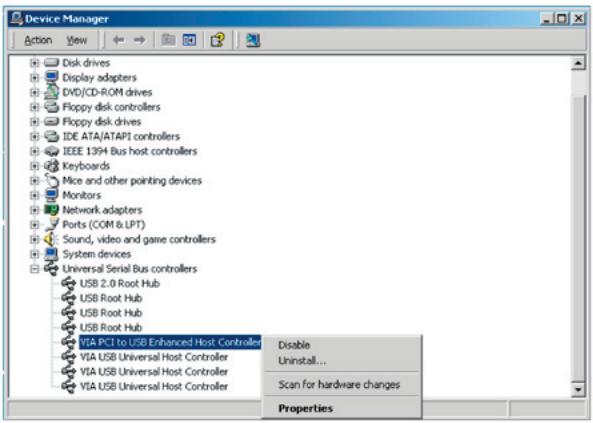This screenshot has height=423, width=593.
Task: Click the scrollbar down arrow
Action: pos(578,389)
